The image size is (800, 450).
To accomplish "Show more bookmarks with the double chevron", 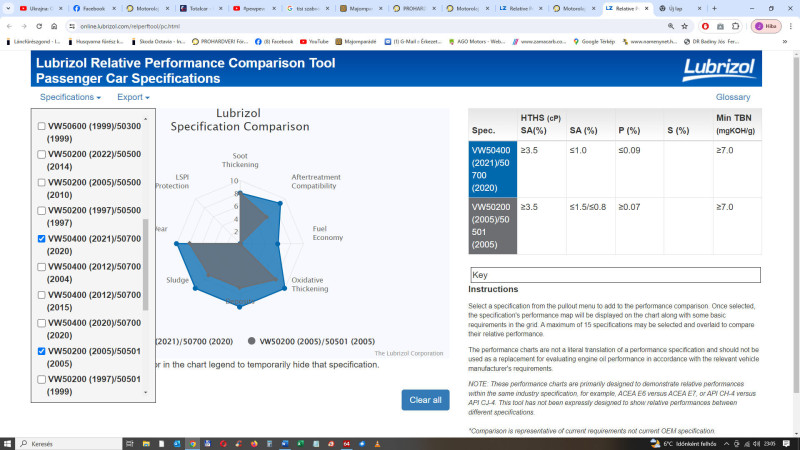I will (x=785, y=41).
